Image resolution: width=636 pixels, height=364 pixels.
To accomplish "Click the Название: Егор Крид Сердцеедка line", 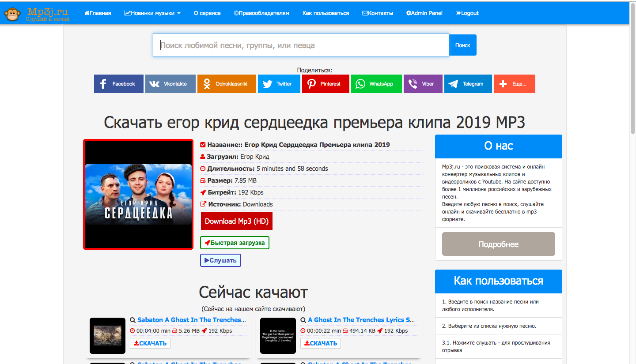I will click(x=312, y=145).
